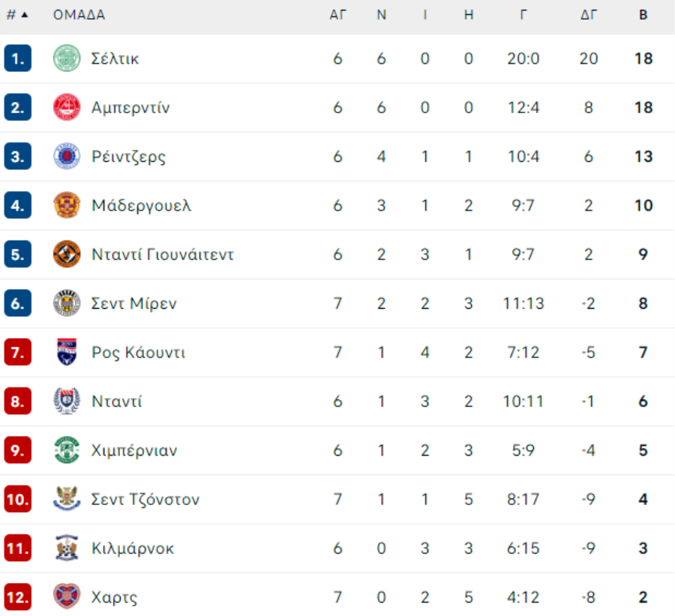Viewport: 675px width, 616px height.
Task: Open the Σεντ Τζόνστον team link
Action: click(x=145, y=499)
